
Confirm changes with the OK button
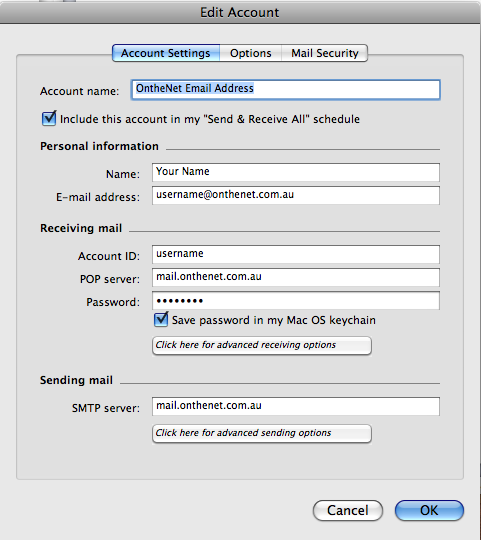(x=429, y=510)
